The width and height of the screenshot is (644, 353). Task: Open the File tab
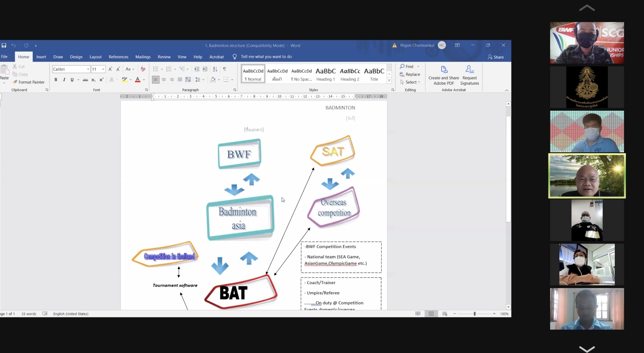5,57
